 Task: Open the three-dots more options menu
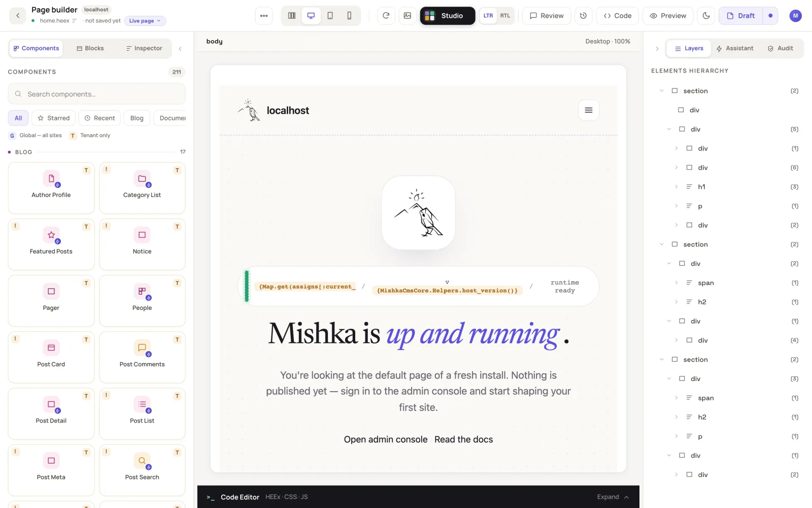coord(264,16)
